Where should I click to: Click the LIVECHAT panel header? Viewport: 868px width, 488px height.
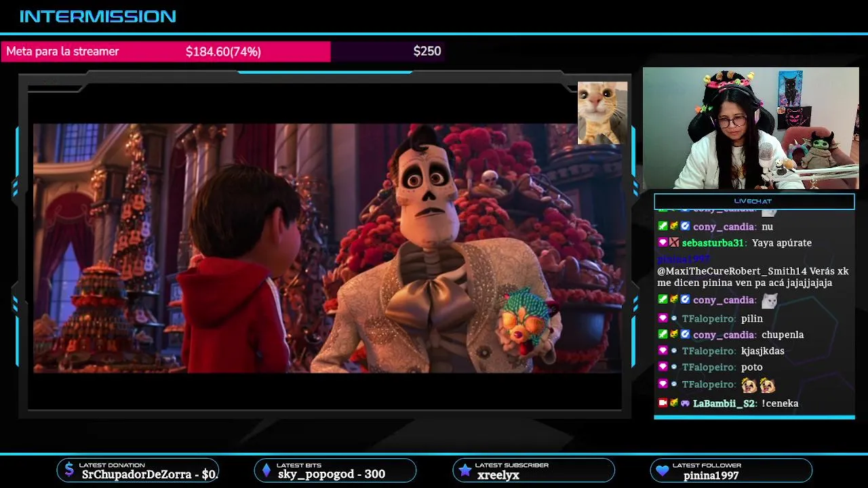tap(754, 201)
